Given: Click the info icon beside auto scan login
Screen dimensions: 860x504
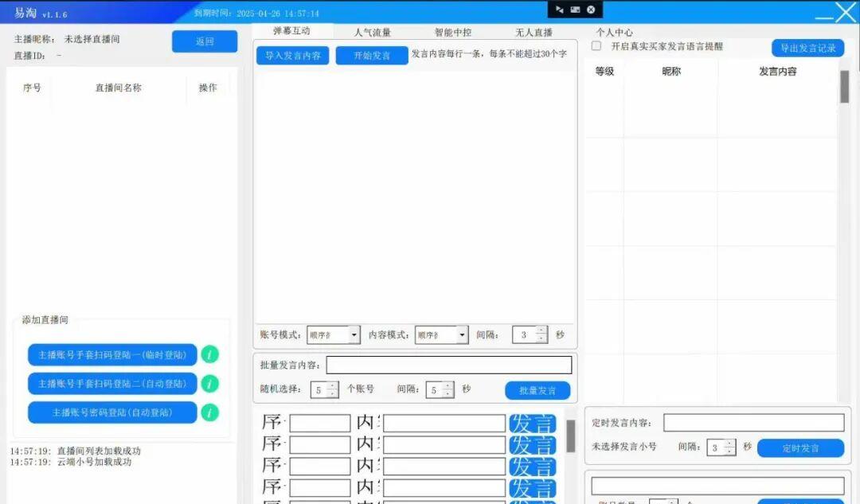Looking at the screenshot, I should pos(209,384).
